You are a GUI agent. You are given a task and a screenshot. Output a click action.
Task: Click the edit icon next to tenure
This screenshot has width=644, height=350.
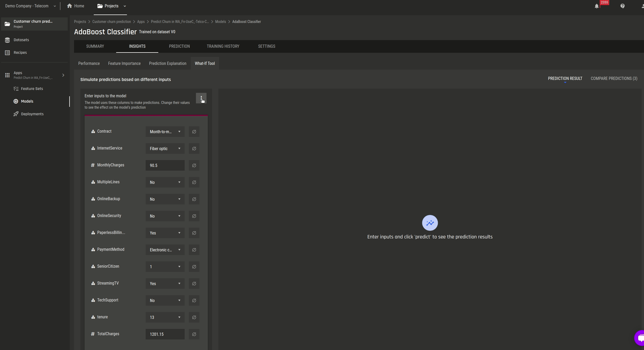tap(194, 317)
